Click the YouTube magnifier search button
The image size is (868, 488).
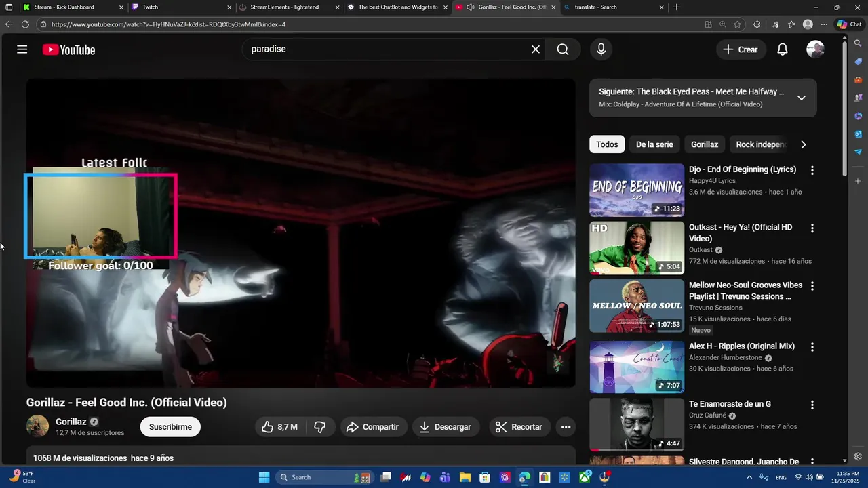click(563, 49)
